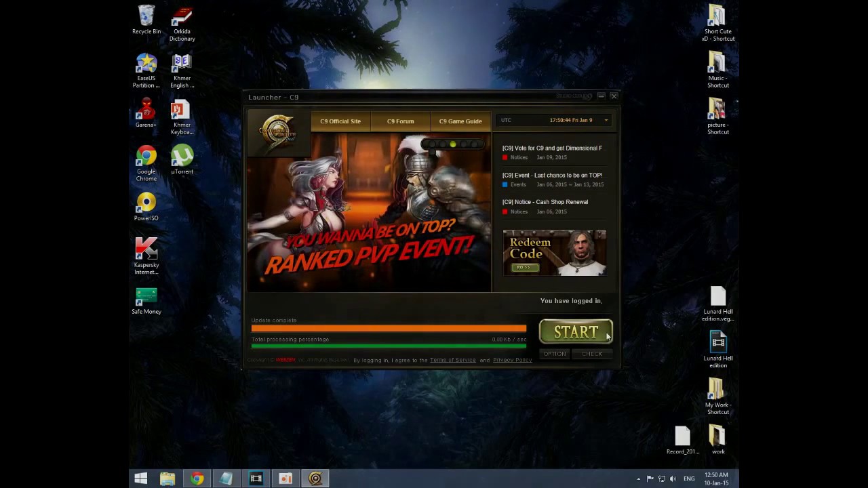Image resolution: width=868 pixels, height=488 pixels.
Task: Select the last banner slide dot
Action: pyautogui.click(x=474, y=144)
